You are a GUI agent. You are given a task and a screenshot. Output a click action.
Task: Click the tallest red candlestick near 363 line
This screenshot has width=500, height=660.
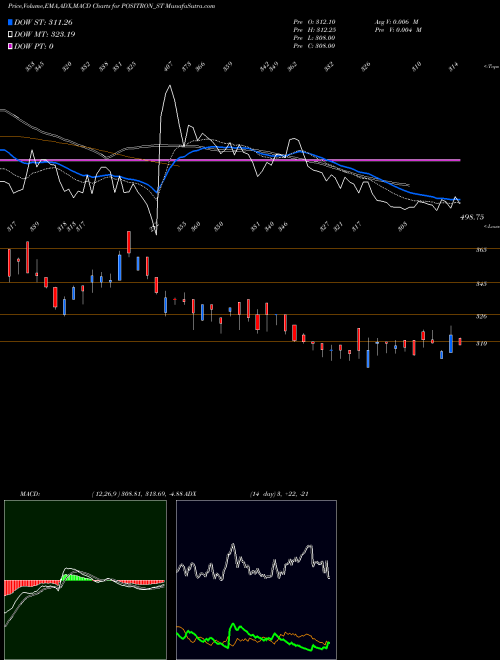(x=28, y=257)
